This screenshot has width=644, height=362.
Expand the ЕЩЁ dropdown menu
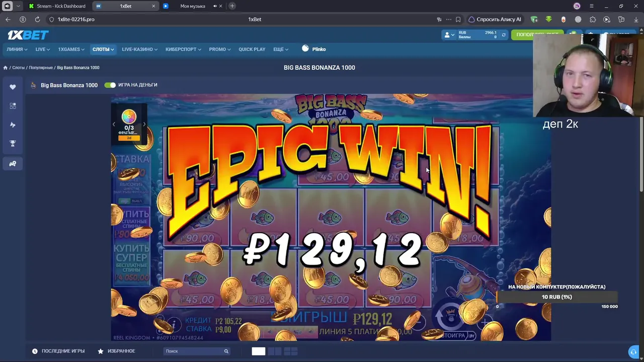pos(281,49)
